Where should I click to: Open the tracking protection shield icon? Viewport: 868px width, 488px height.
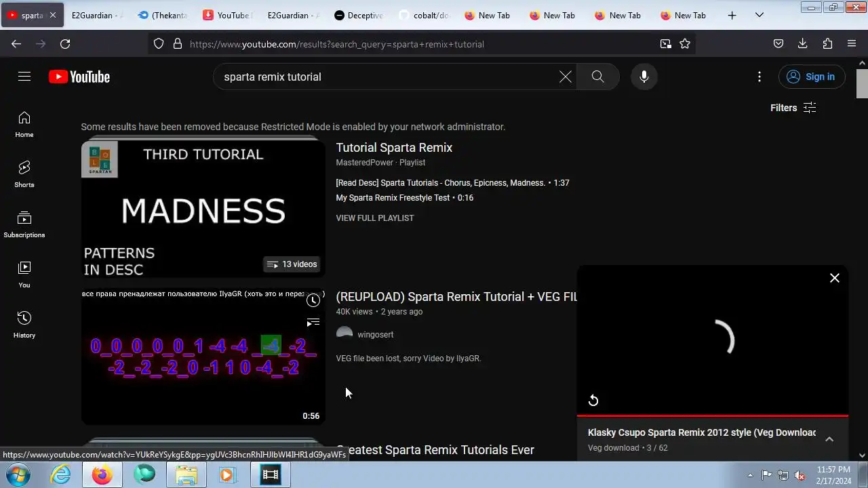159,43
